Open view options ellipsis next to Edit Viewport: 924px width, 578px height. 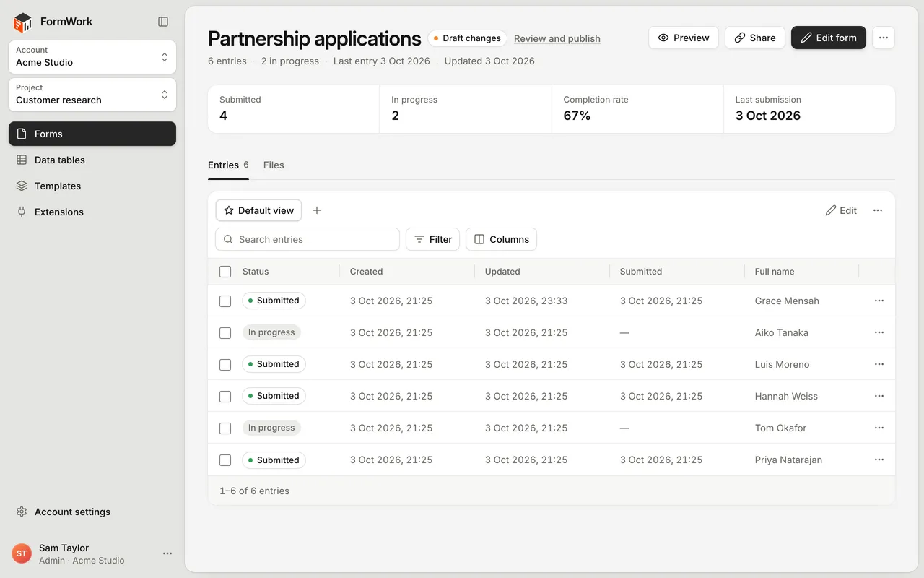[x=878, y=210]
